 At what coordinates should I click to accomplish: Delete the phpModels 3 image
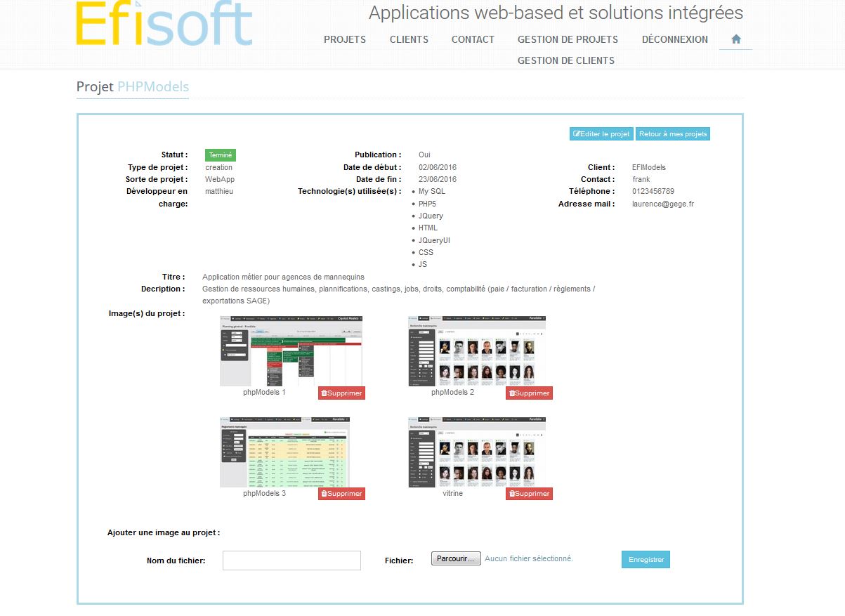pos(341,494)
